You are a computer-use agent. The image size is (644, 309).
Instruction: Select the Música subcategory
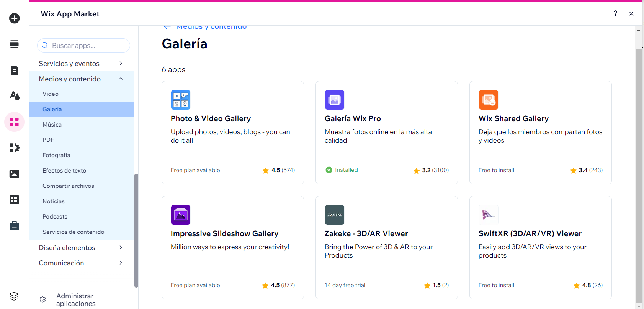52,125
